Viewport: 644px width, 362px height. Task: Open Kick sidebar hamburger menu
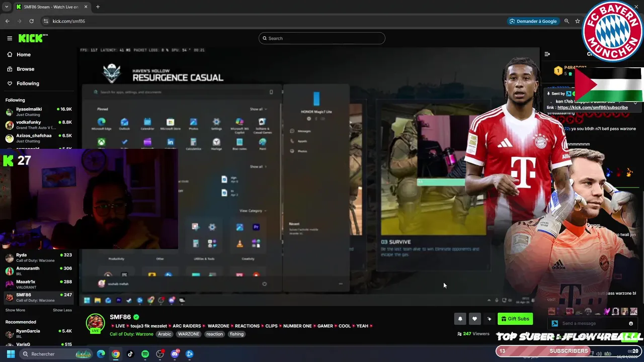(10, 38)
